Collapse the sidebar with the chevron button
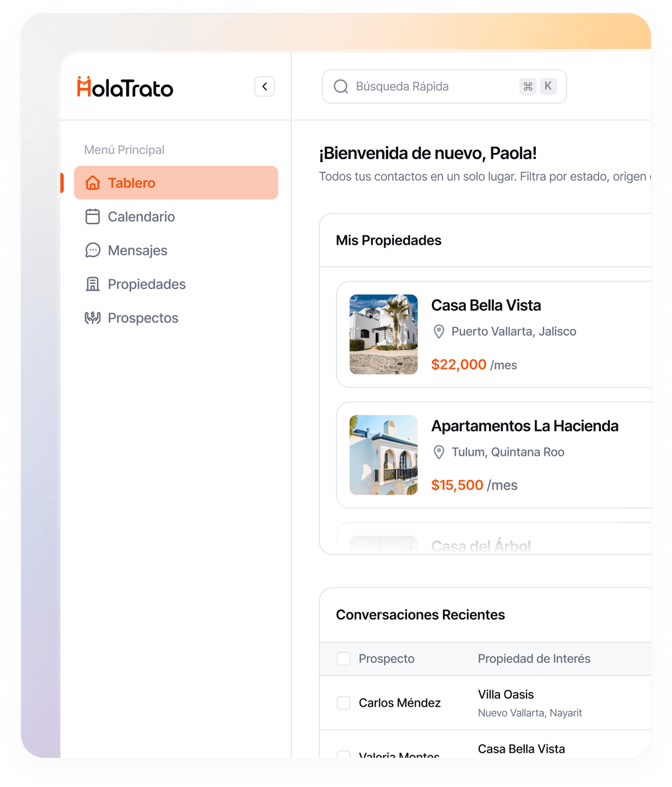The image size is (672, 787). (x=264, y=86)
